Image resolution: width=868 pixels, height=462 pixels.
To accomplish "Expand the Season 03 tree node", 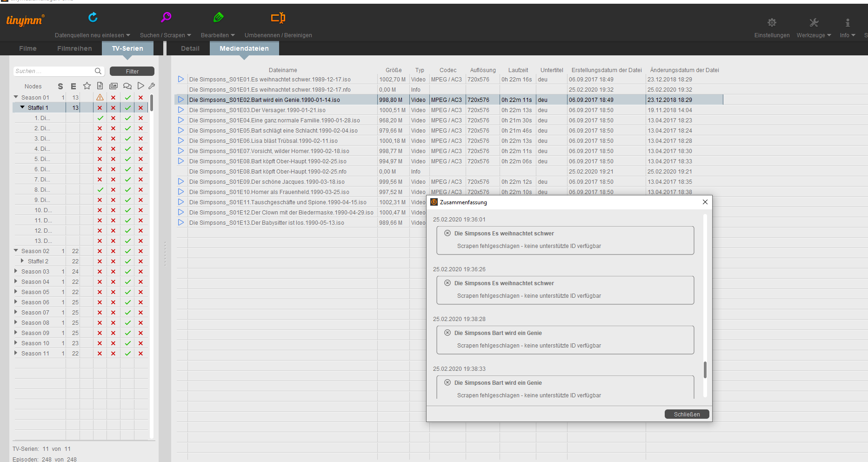I will tap(16, 271).
